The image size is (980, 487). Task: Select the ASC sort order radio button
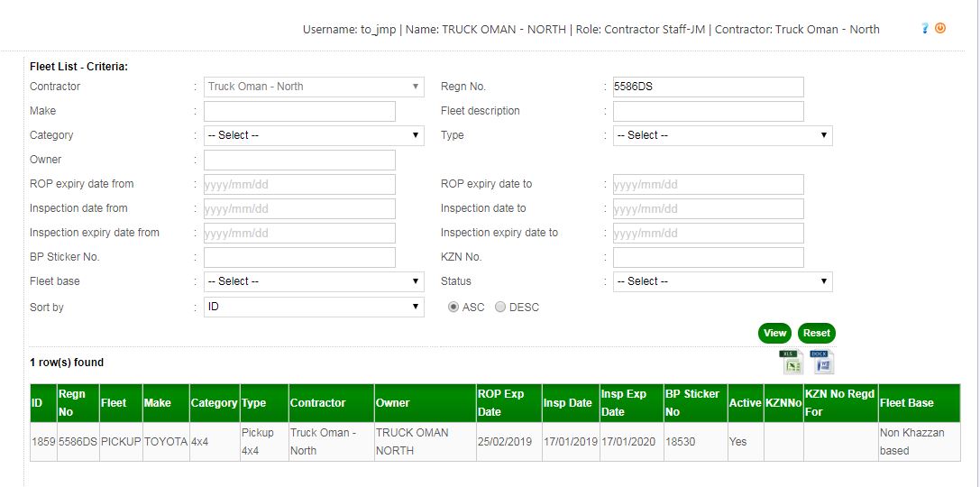click(453, 308)
